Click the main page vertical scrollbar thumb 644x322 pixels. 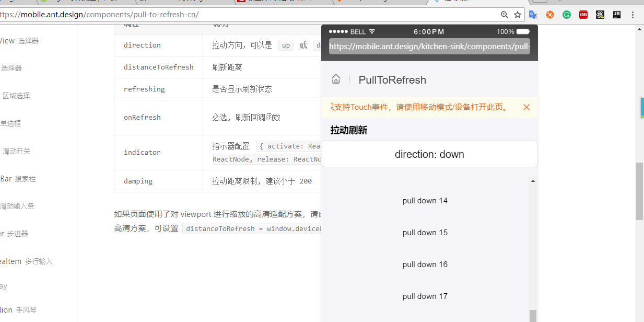pyautogui.click(x=639, y=191)
